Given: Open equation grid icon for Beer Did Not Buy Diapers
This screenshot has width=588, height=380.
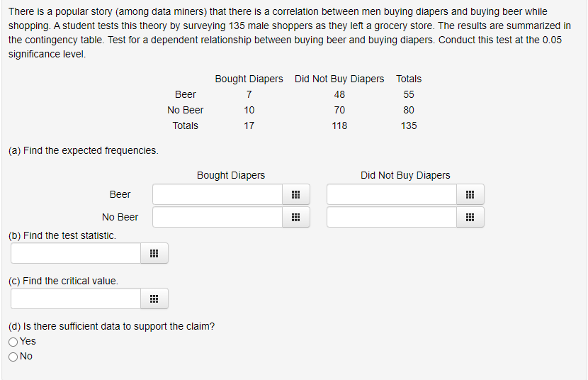Looking at the screenshot, I should tap(470, 195).
